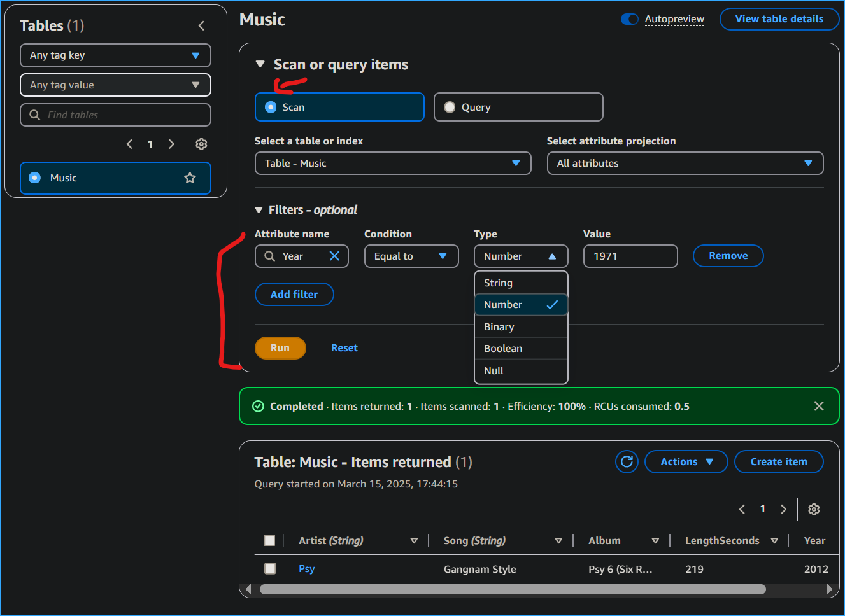Screen dimensions: 845x616
Task: Click the orange Run button
Action: point(280,348)
